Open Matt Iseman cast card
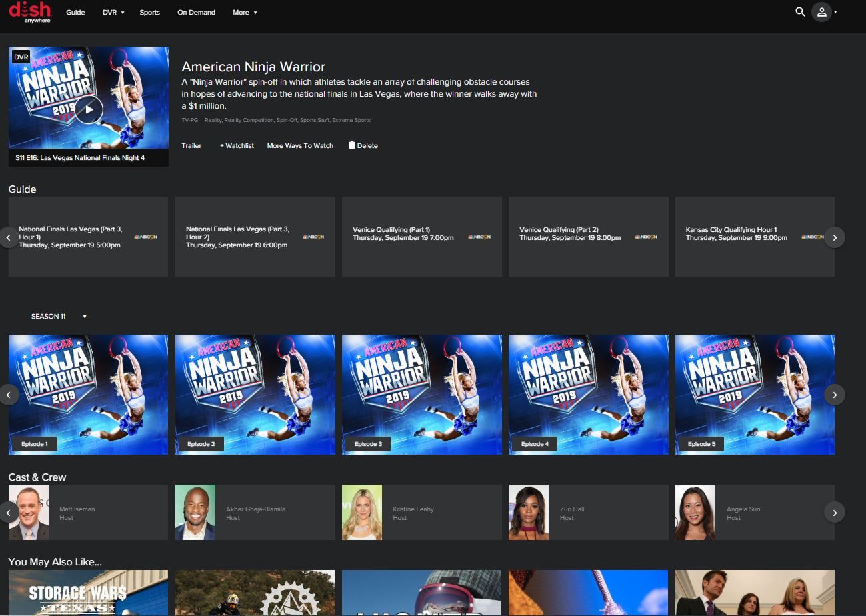Image resolution: width=866 pixels, height=616 pixels. [x=89, y=512]
